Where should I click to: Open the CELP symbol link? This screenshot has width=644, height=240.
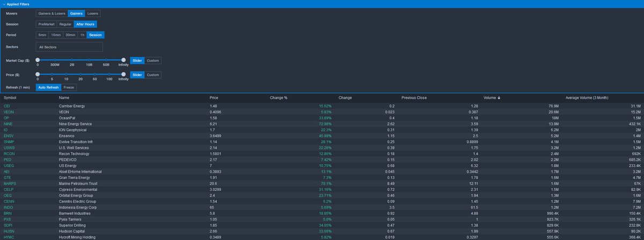[x=9, y=190]
